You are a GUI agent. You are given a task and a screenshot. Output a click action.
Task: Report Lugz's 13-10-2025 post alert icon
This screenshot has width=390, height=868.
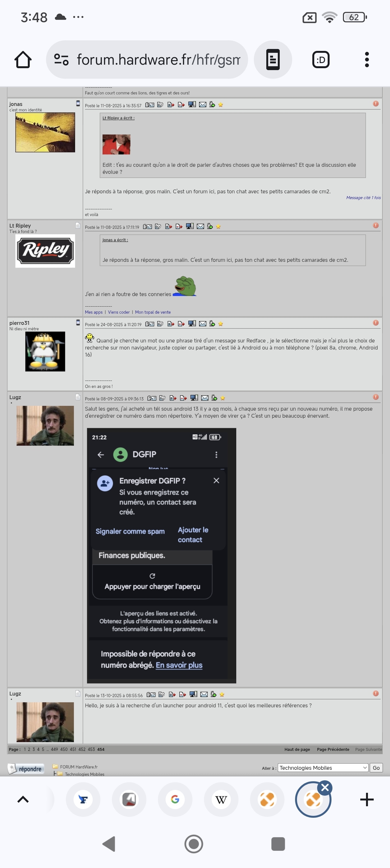pos(376,694)
